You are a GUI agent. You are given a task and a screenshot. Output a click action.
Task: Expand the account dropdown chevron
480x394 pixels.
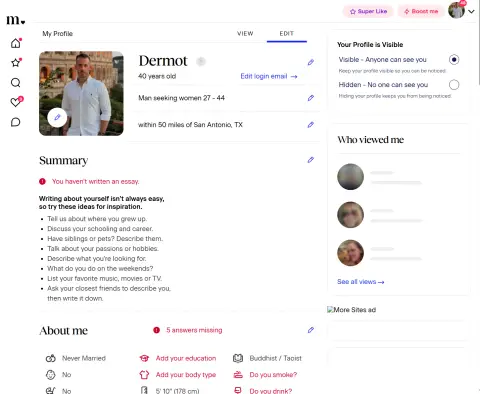click(x=471, y=11)
